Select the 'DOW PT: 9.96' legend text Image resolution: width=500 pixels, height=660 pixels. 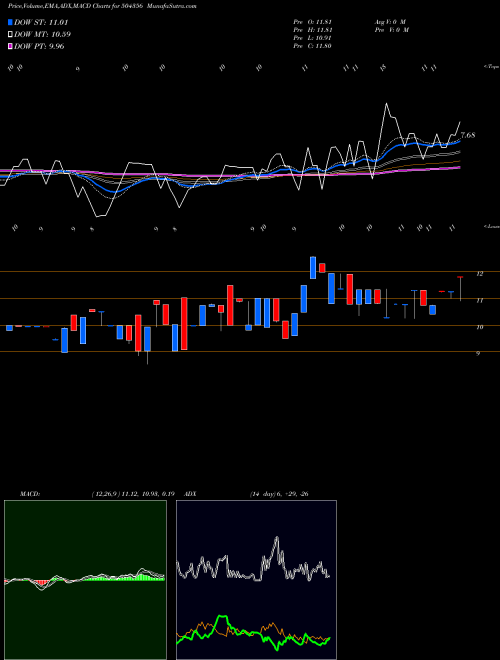(x=39, y=46)
